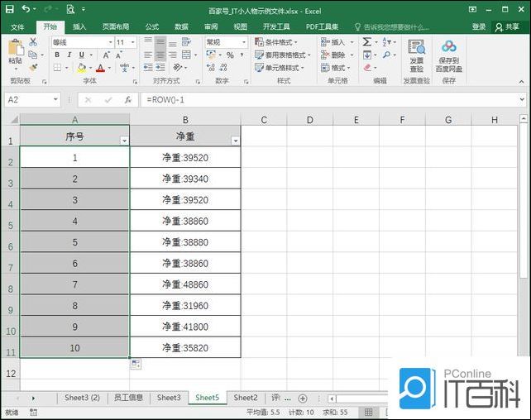Image resolution: width=531 pixels, height=420 pixels.
Task: Toggle Italic formatting
Action: tap(69, 55)
